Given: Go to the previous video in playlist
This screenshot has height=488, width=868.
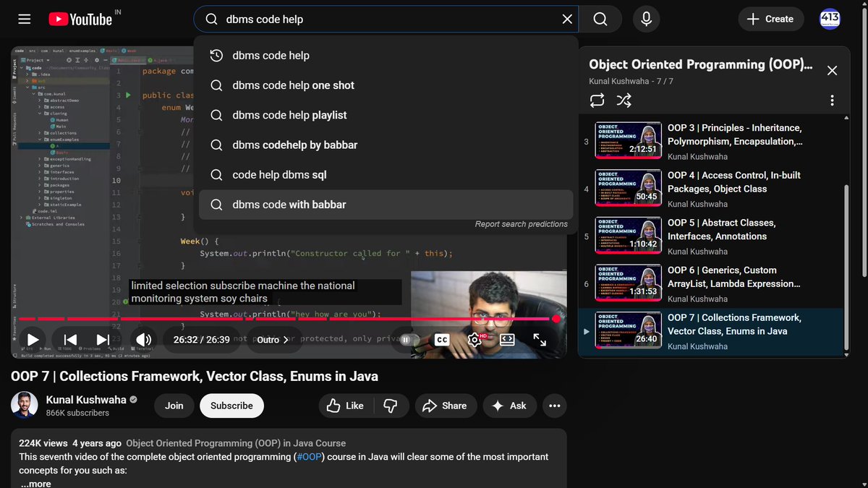Looking at the screenshot, I should coord(70,340).
